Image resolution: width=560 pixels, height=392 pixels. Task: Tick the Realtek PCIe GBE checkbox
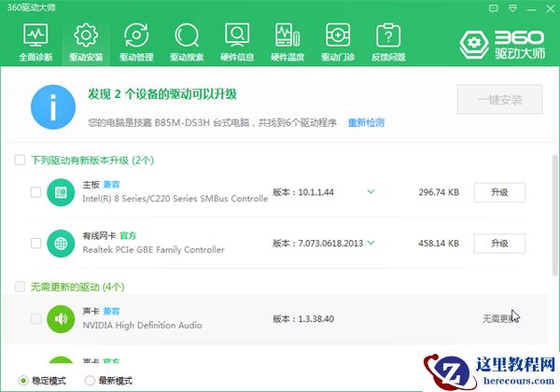tap(36, 243)
